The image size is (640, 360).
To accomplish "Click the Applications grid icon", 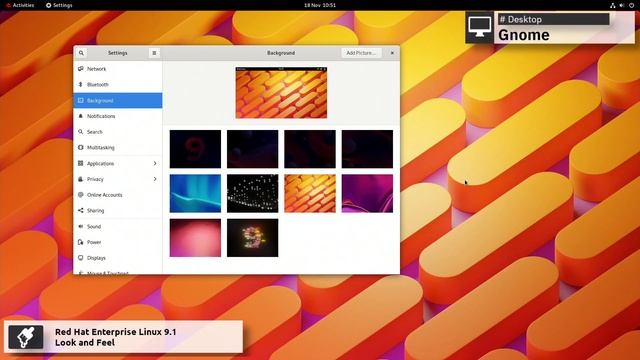I will click(x=80, y=163).
